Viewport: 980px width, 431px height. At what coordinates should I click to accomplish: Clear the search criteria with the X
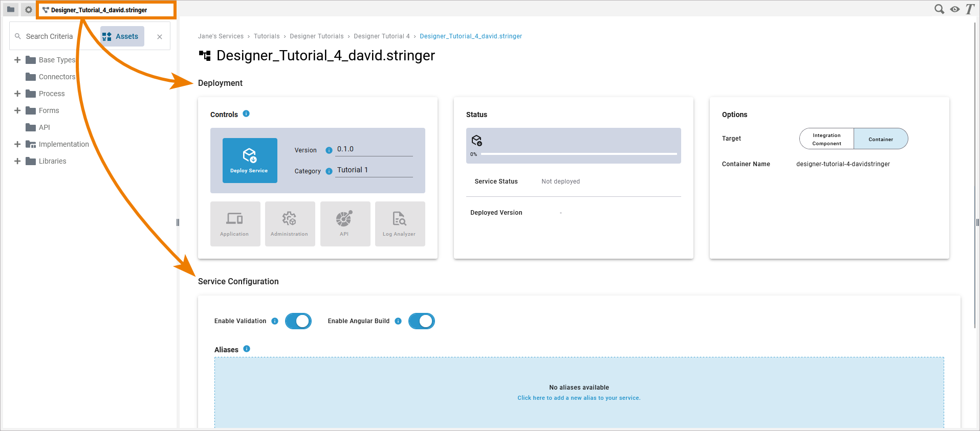tap(160, 37)
